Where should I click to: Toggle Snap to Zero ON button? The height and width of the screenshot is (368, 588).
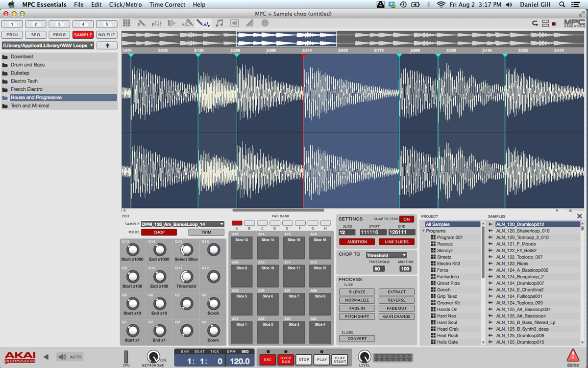[406, 219]
